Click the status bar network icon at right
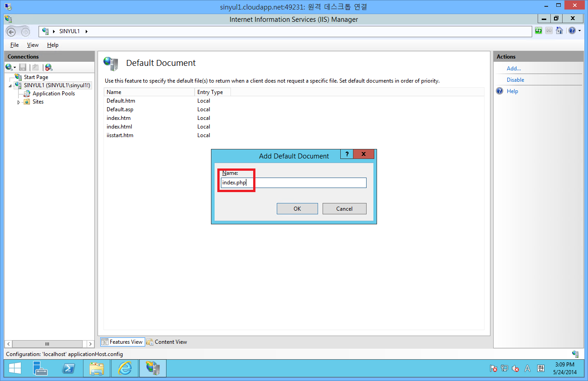The height and width of the screenshot is (381, 588). [x=575, y=354]
